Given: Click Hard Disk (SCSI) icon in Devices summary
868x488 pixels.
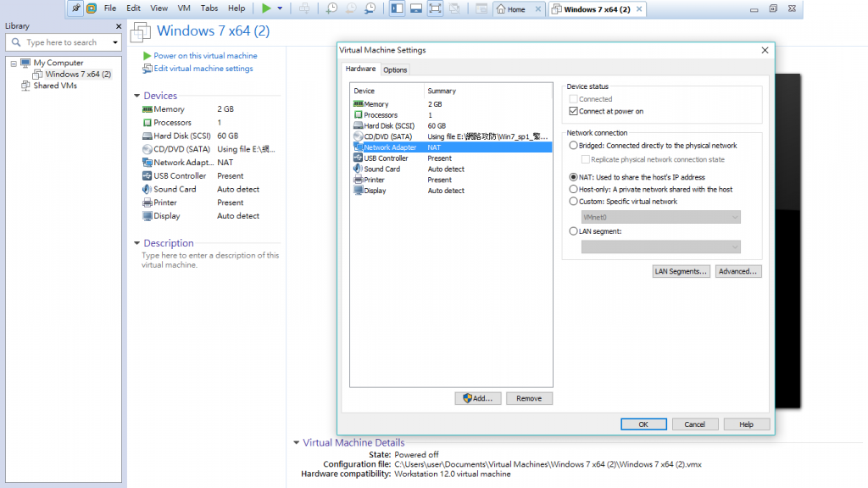Looking at the screenshot, I should (x=147, y=136).
